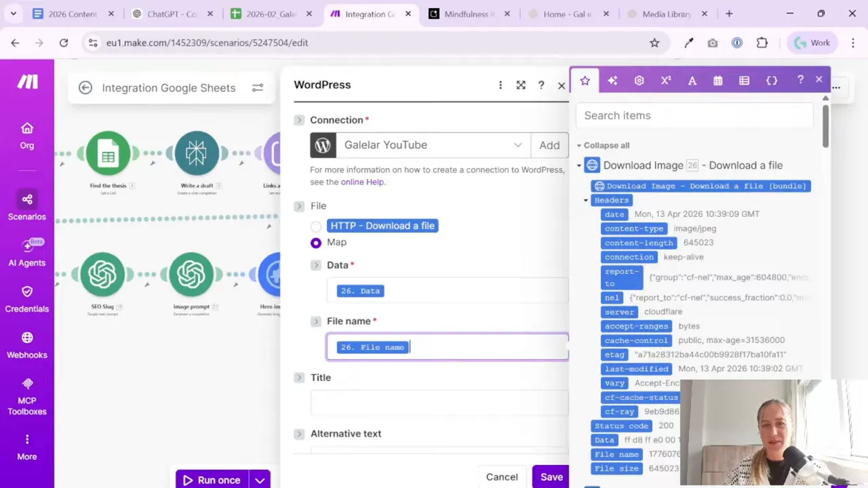Toggle map switch for File name field
The width and height of the screenshot is (868, 488).
(x=316, y=321)
